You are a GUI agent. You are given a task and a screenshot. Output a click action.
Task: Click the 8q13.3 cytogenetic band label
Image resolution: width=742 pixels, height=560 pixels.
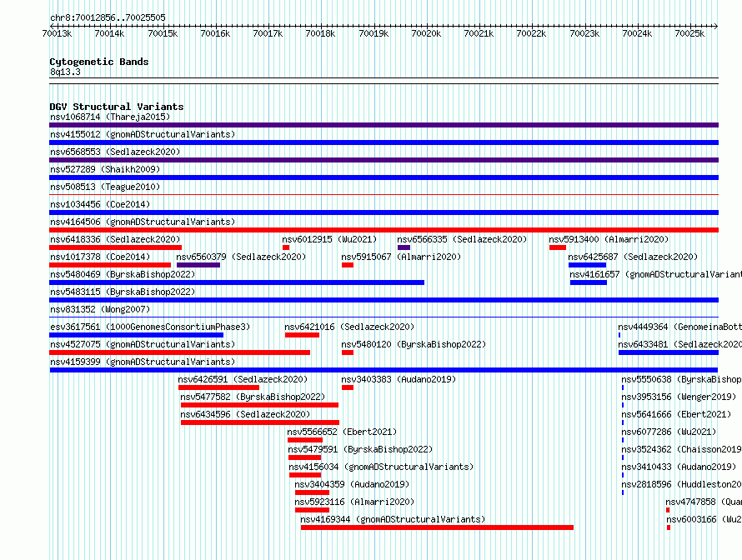tap(65, 72)
